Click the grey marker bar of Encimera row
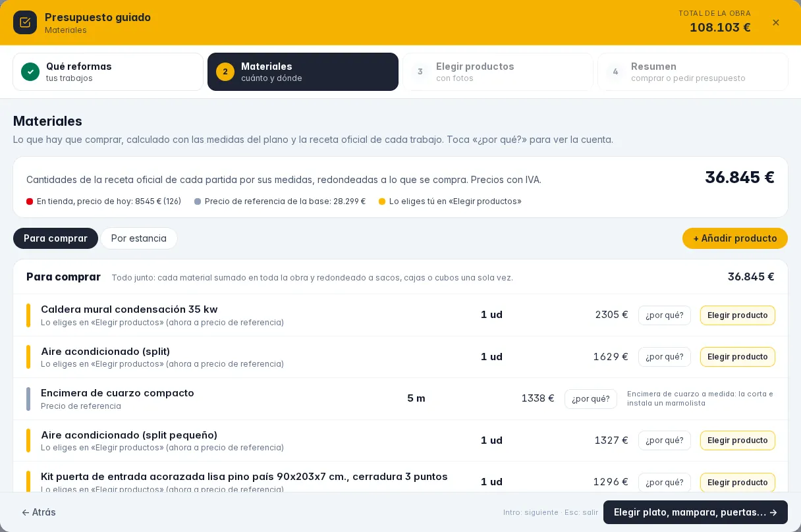Screen dimensions: 801x532 pos(28,399)
